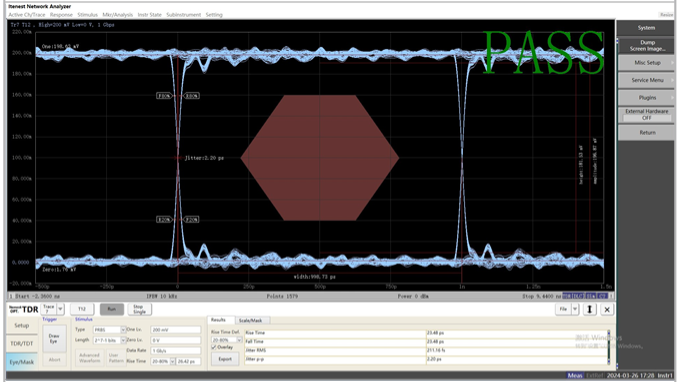Open the stimulus Type PRBS dropdown
Viewport: 678px width, 382px height.
coord(123,330)
